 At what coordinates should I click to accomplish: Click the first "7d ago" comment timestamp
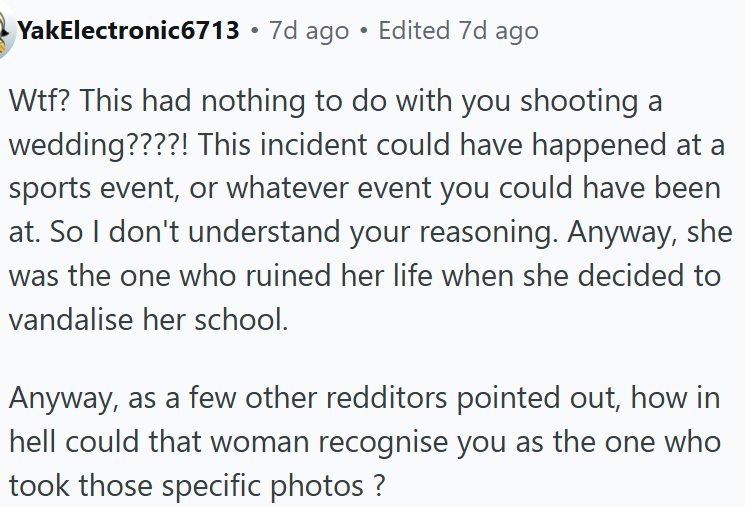tap(309, 31)
